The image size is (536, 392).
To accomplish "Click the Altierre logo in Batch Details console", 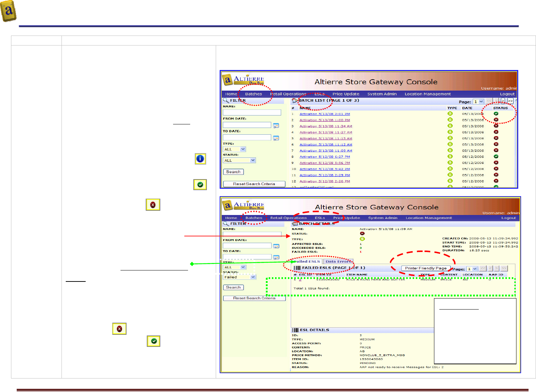I will pyautogui.click(x=243, y=205).
